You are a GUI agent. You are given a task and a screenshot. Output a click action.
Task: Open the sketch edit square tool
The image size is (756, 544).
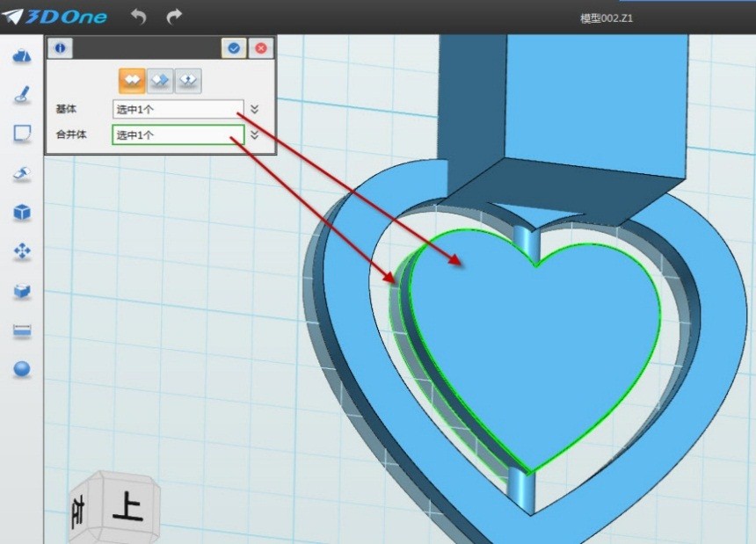click(22, 134)
